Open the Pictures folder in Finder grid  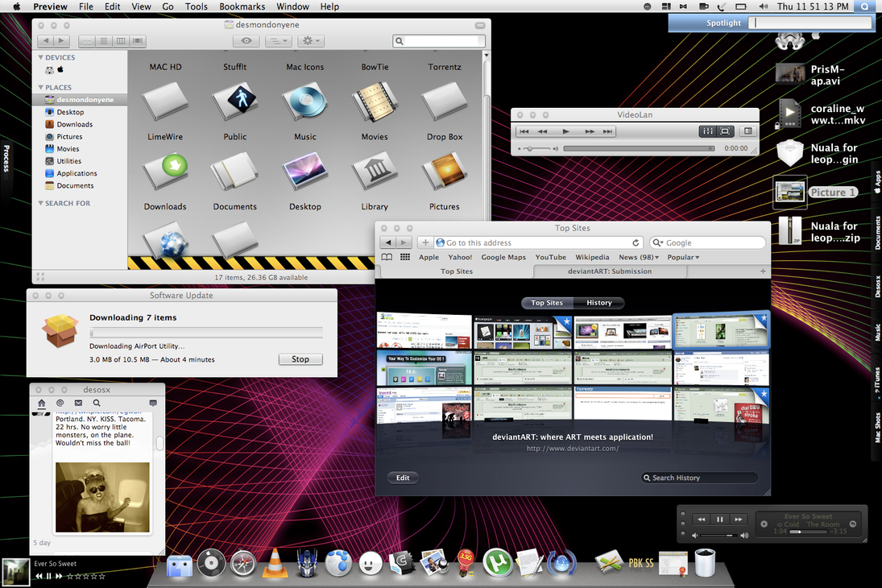coord(445,171)
